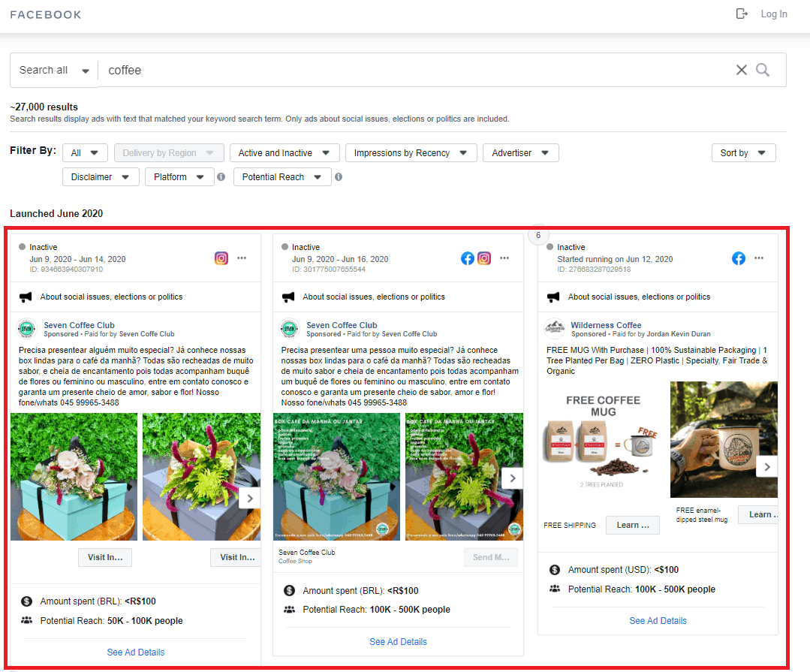
Task: Click the Log In link
Action: [x=774, y=14]
